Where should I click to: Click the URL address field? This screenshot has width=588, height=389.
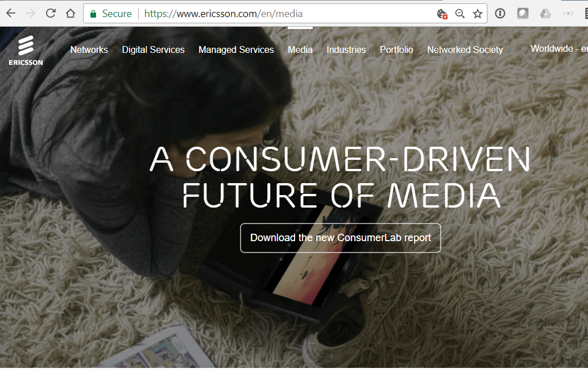tap(284, 14)
